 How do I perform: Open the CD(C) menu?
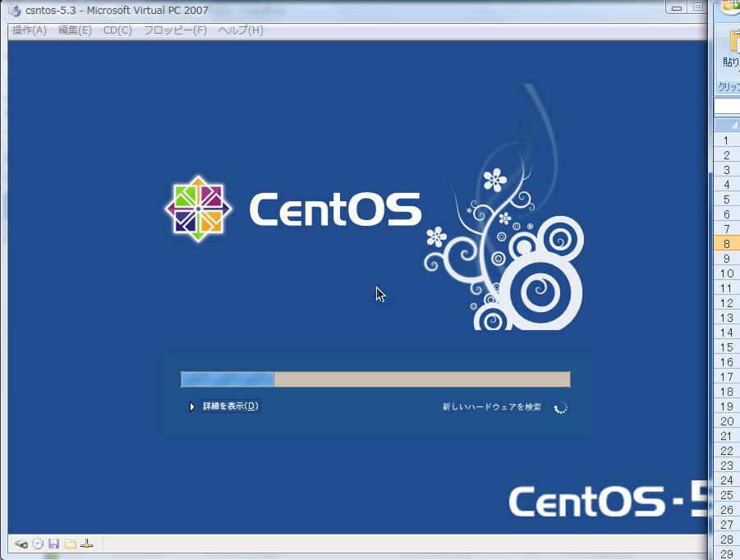click(117, 30)
